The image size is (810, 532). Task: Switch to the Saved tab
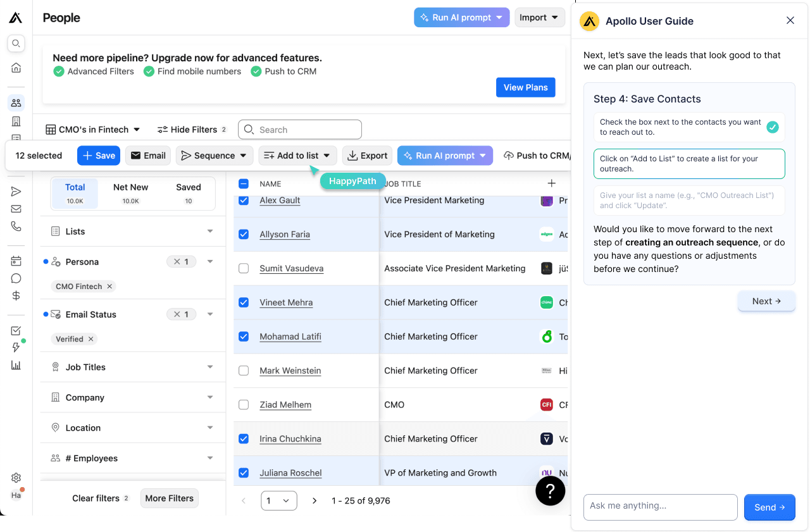coord(189,193)
